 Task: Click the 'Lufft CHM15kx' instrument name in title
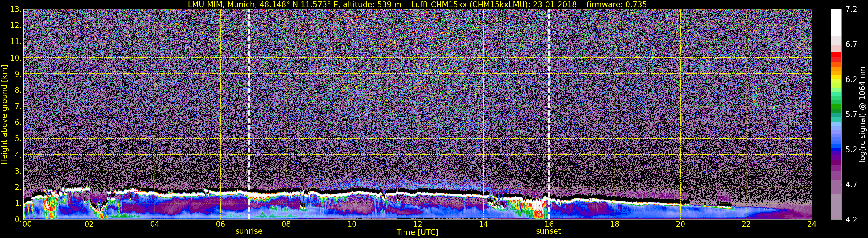point(439,4)
